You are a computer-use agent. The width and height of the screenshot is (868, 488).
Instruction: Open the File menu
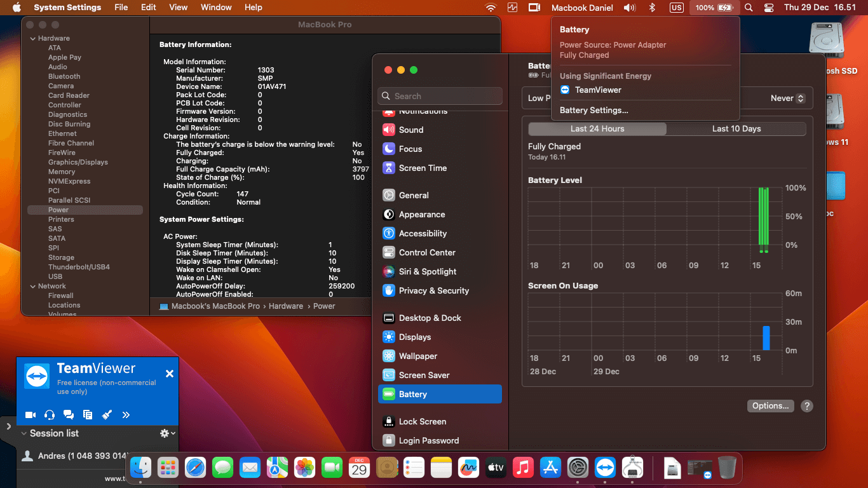tap(121, 8)
